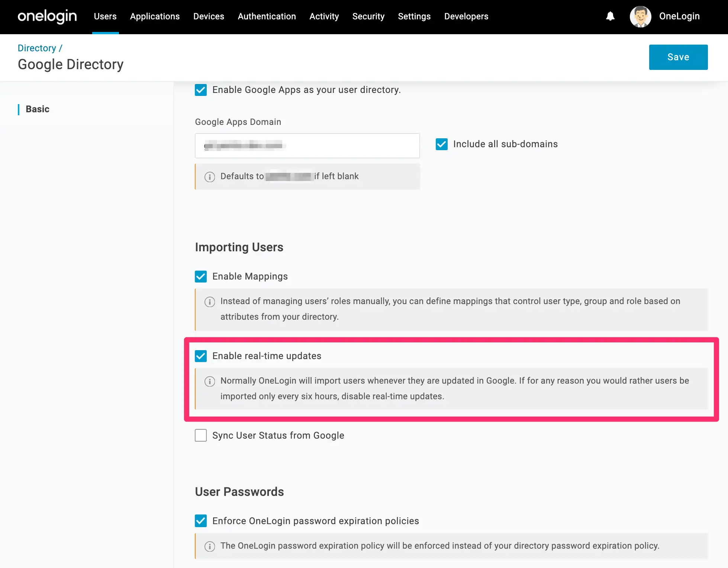This screenshot has height=568, width=728.
Task: Click the Save button
Action: click(x=678, y=57)
